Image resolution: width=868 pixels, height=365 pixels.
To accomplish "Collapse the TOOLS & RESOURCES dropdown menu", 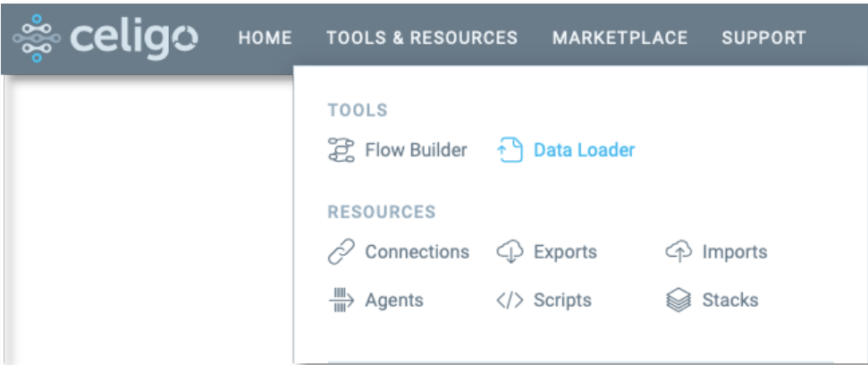I will coord(422,38).
